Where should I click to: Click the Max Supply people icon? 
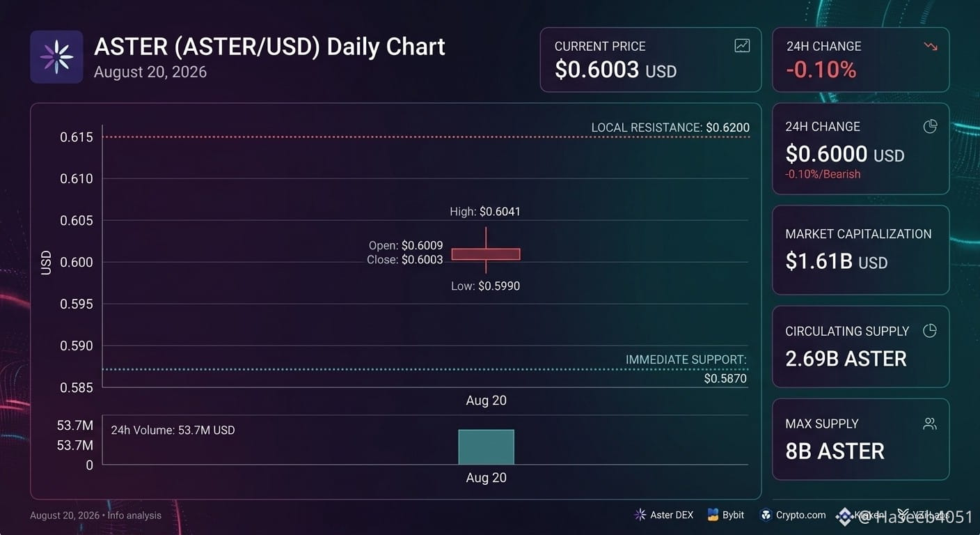tap(930, 424)
